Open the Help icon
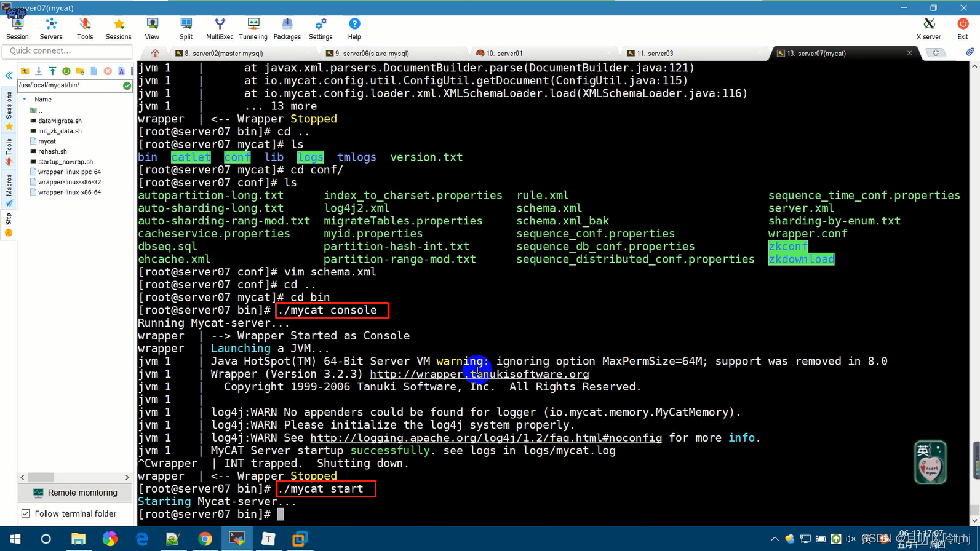Image resolution: width=980 pixels, height=551 pixels. (x=354, y=29)
